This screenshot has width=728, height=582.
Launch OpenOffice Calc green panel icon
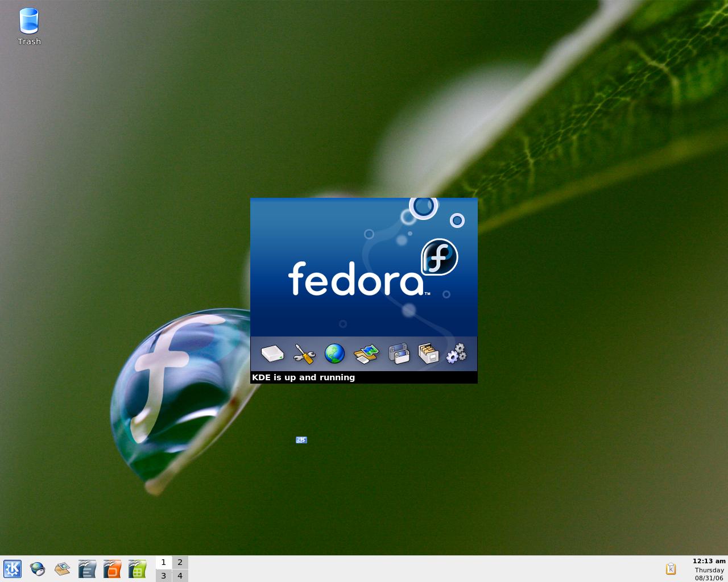pos(137,569)
